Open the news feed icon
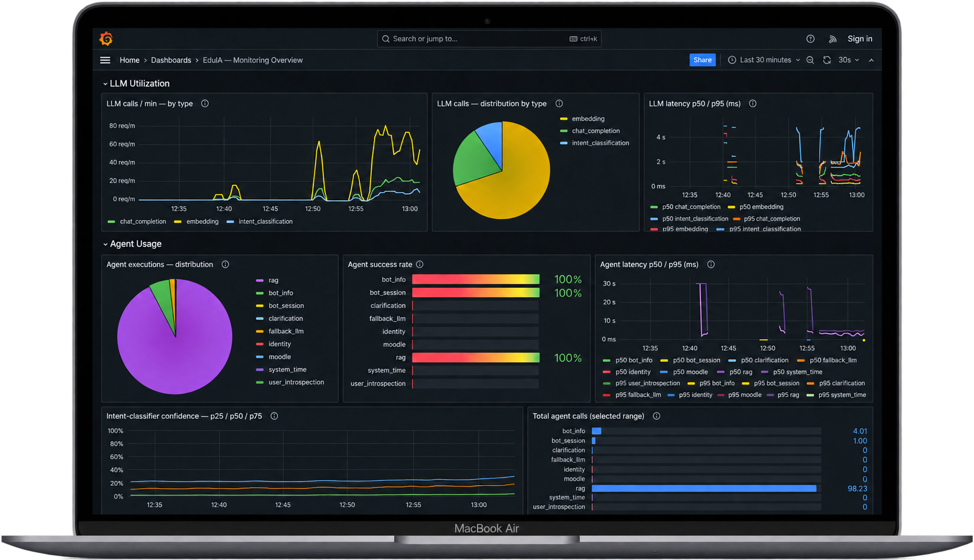This screenshot has width=974, height=560. tap(833, 39)
